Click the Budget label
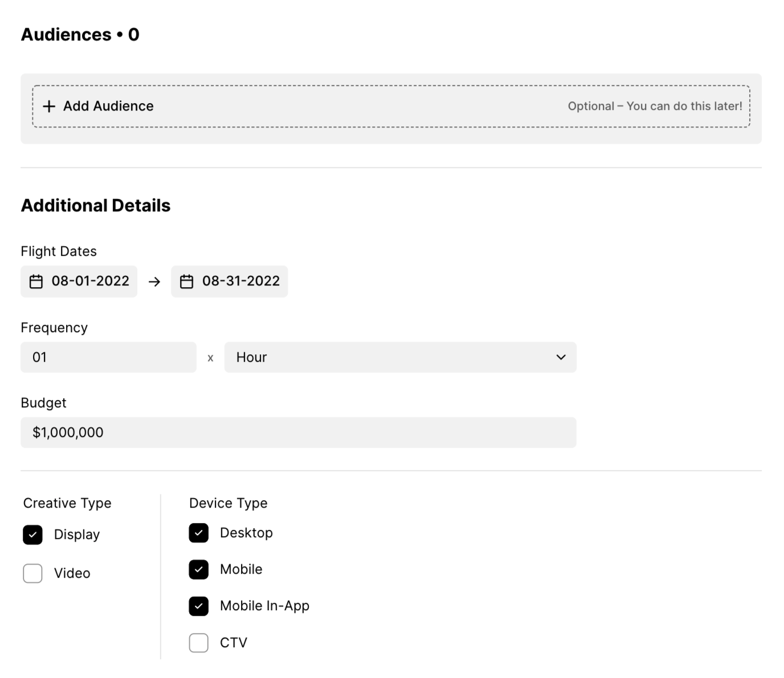 43,403
